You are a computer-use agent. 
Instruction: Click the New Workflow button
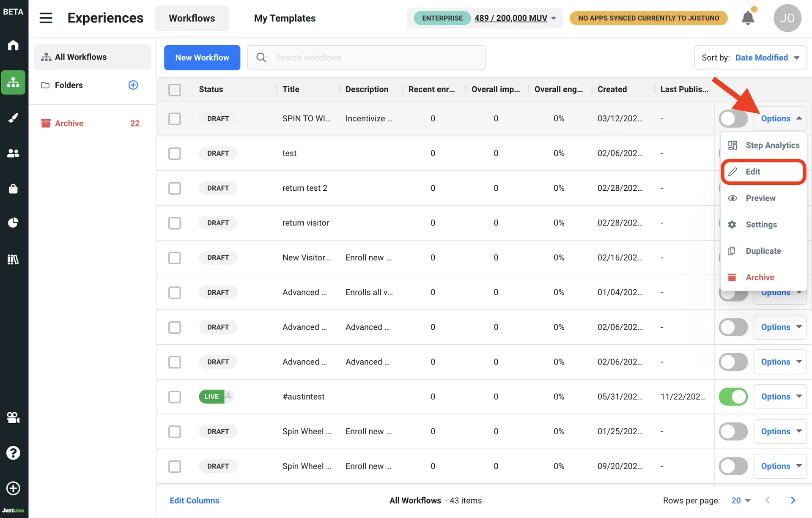coord(202,58)
